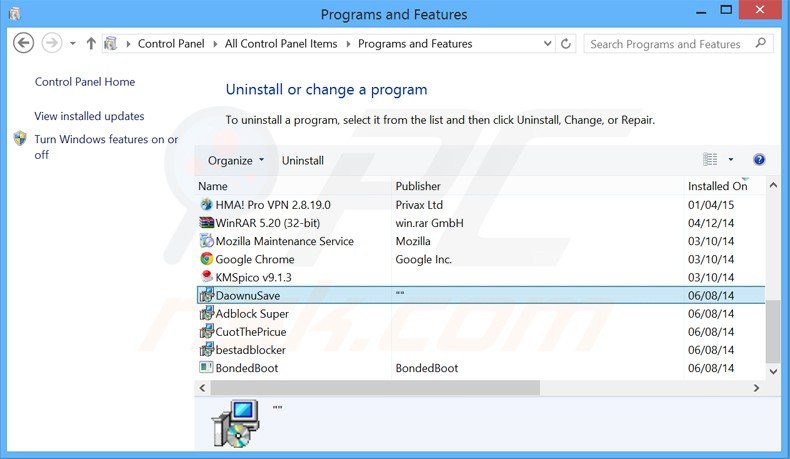Select the BondedBoot icon
This screenshot has height=459, width=790.
coord(207,367)
